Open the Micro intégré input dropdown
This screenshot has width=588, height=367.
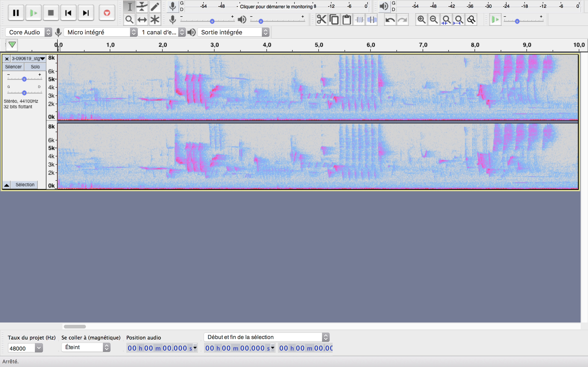[x=101, y=32]
